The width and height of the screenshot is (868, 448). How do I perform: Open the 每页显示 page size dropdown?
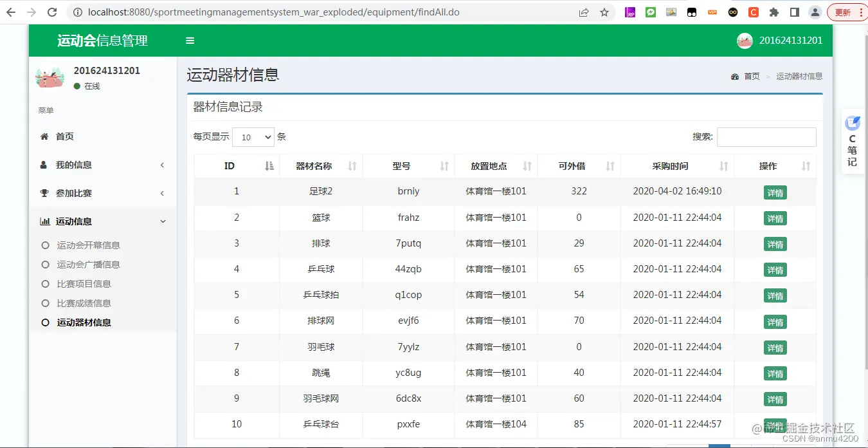click(253, 136)
